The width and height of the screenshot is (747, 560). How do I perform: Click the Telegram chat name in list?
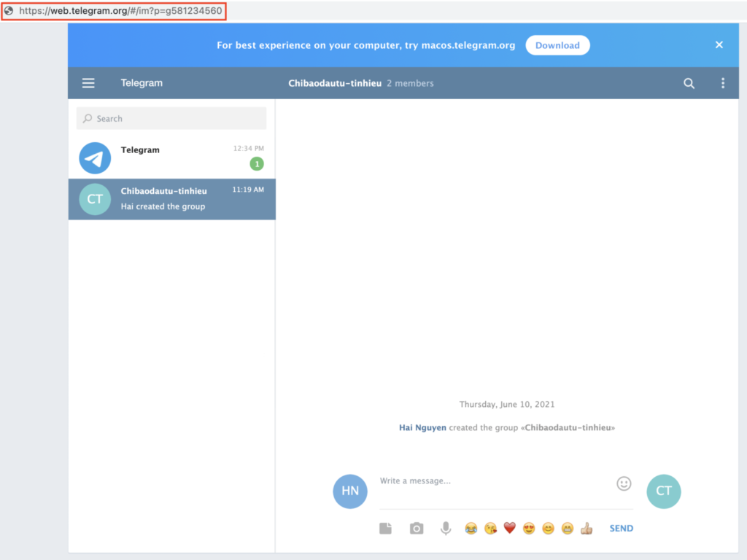(140, 150)
